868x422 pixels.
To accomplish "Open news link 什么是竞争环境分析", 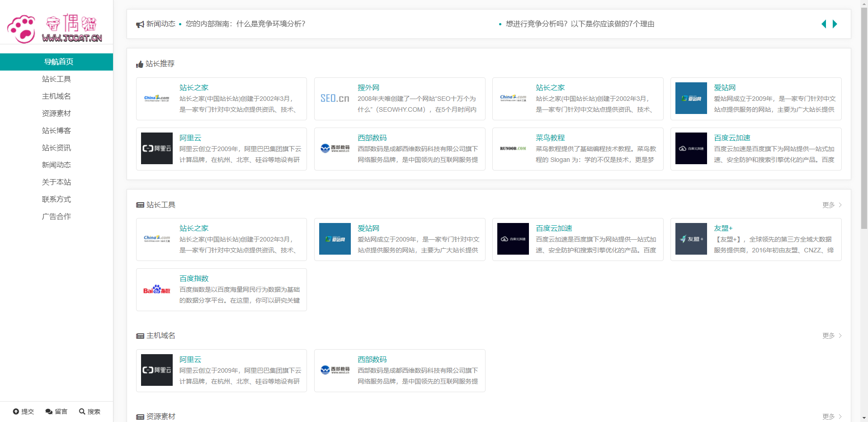I will pos(245,24).
